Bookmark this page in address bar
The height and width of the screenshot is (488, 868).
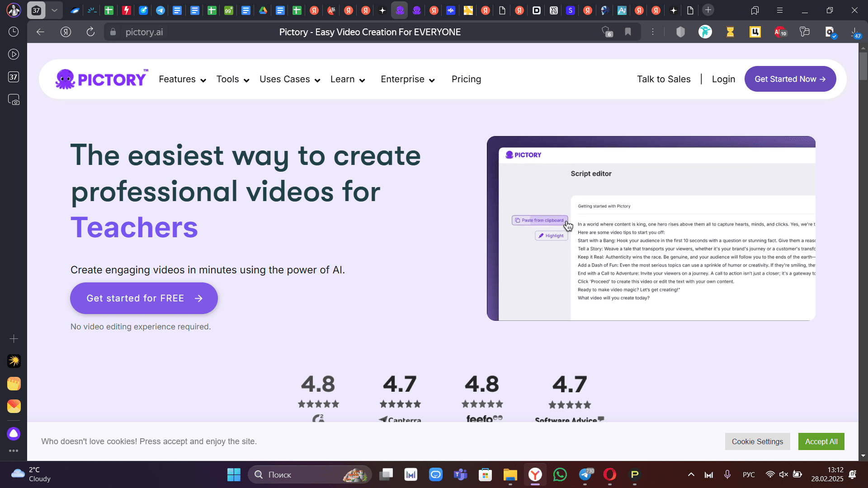click(628, 32)
